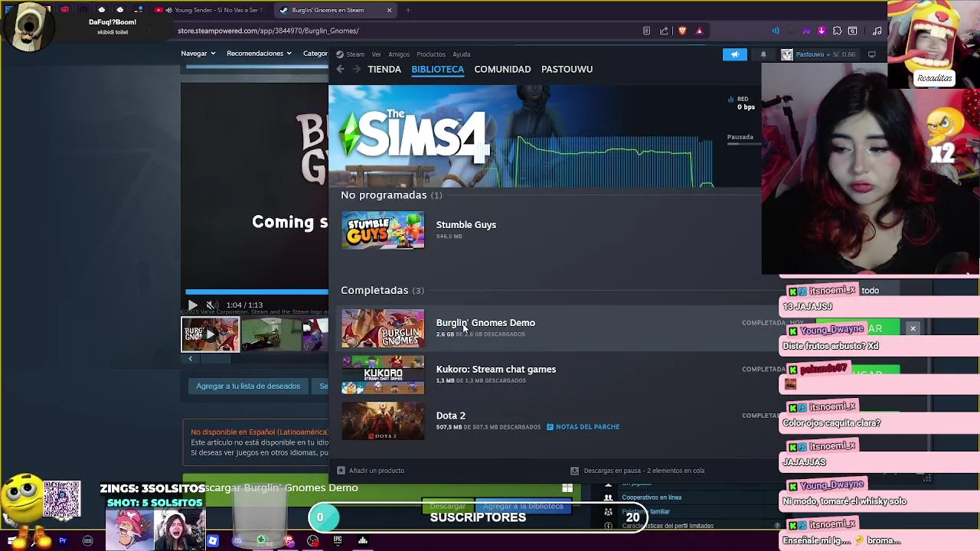Close the Burglin' Gnomes en Steam tab
The image size is (980, 551).
point(389,10)
